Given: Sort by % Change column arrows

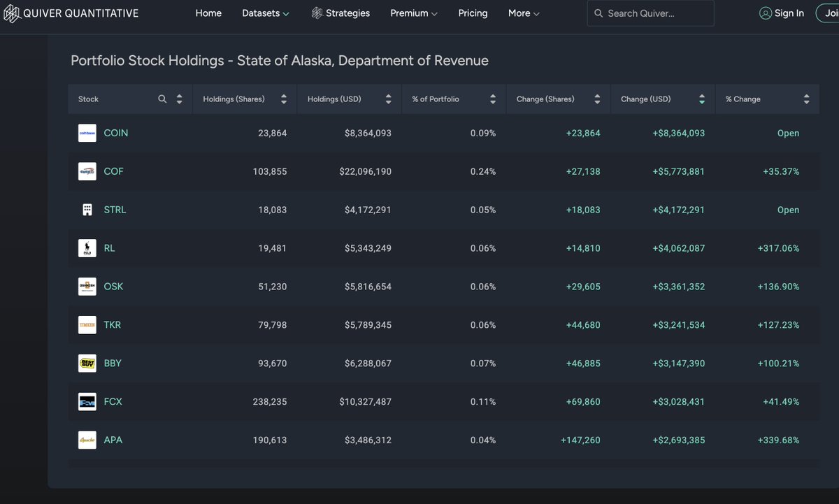Looking at the screenshot, I should [x=806, y=99].
